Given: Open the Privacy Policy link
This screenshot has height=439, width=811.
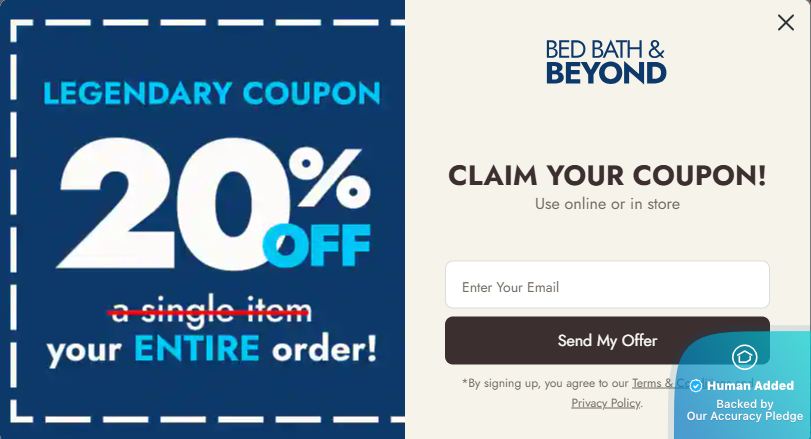Looking at the screenshot, I should [x=606, y=403].
